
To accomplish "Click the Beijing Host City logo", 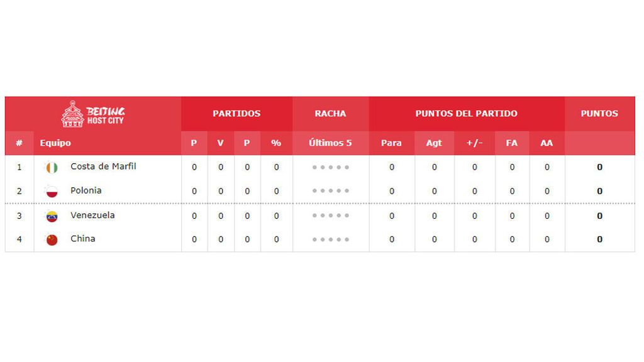I will [93, 114].
